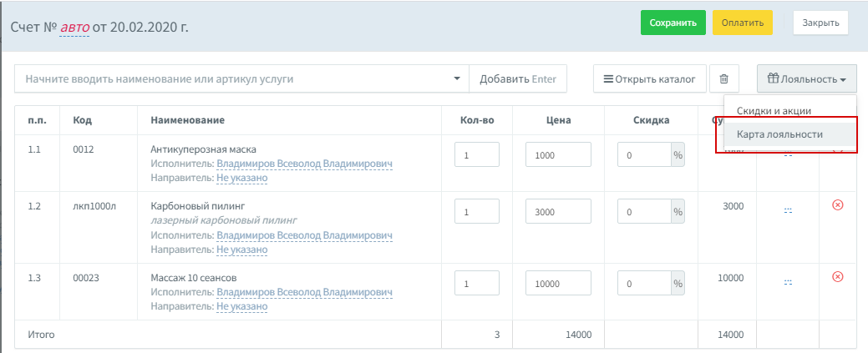Open the catalog with Открыть каталог

coord(650,79)
